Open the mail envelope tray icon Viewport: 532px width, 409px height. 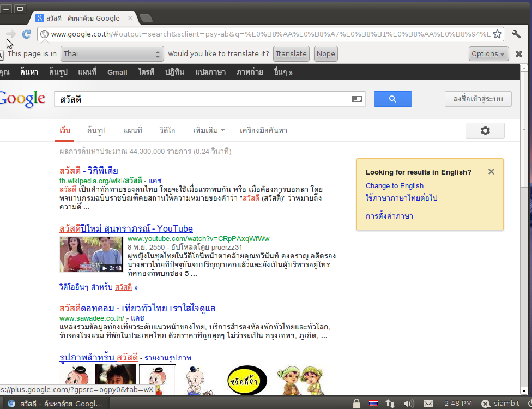[428, 403]
